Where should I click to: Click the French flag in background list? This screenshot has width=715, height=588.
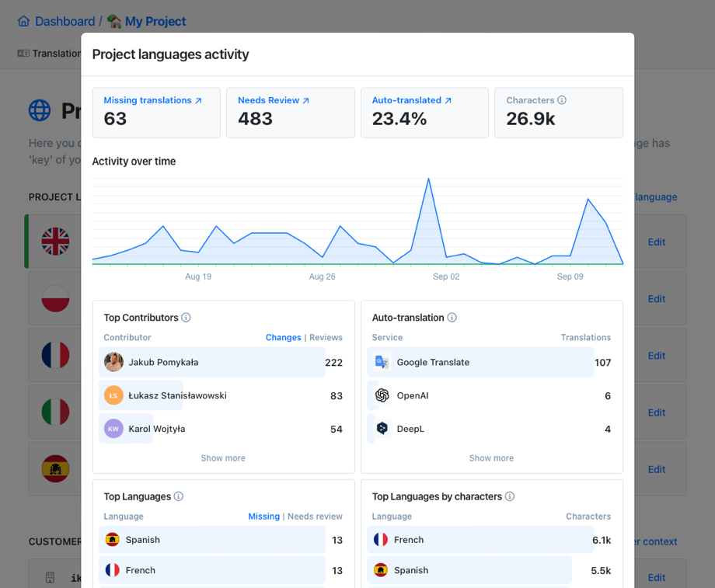tap(55, 355)
